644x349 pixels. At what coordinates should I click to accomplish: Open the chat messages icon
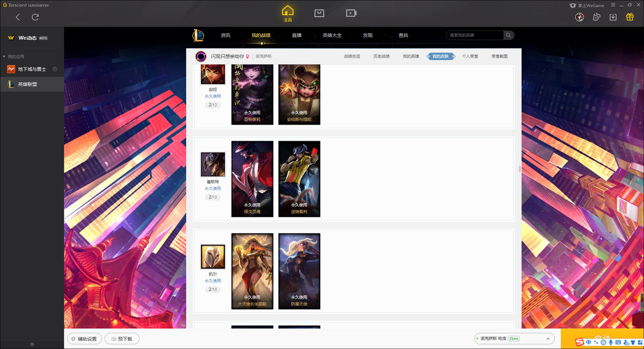596,17
